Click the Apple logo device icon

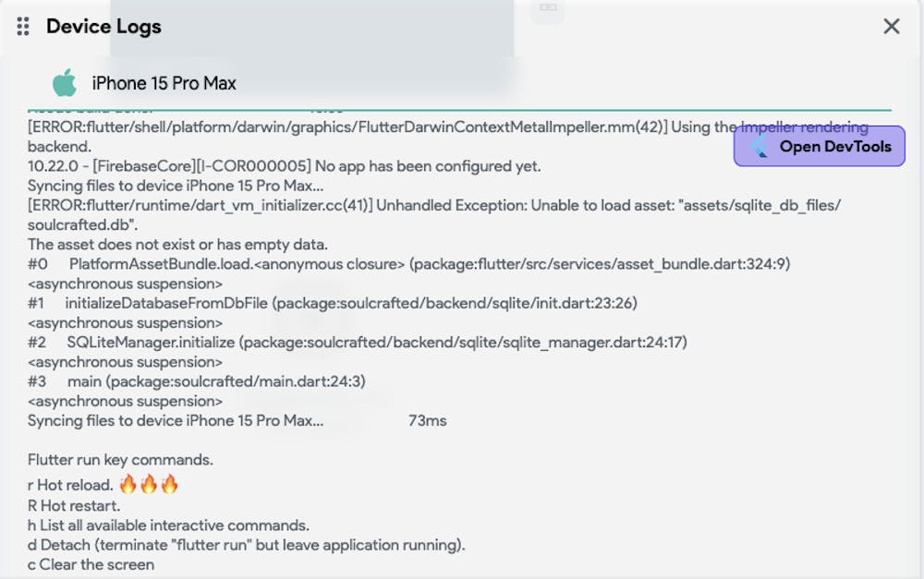[65, 82]
